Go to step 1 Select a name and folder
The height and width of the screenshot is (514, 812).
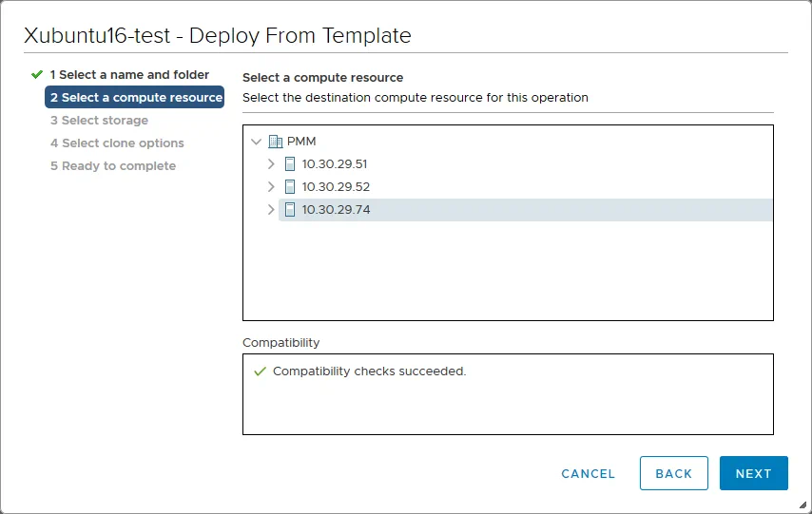click(129, 74)
